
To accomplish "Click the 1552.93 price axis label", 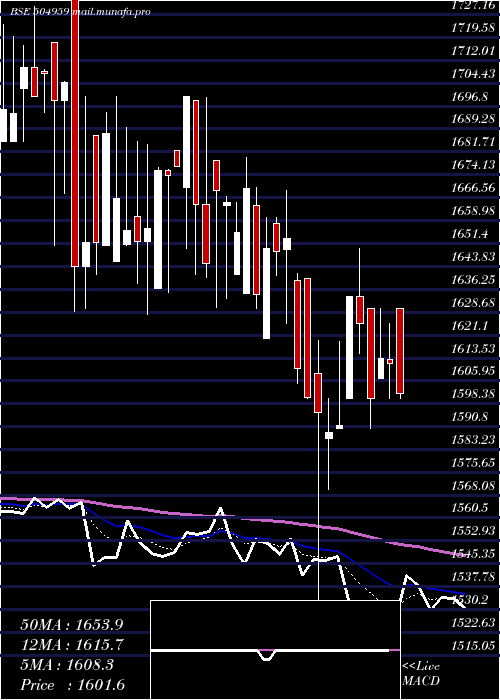I will (473, 530).
